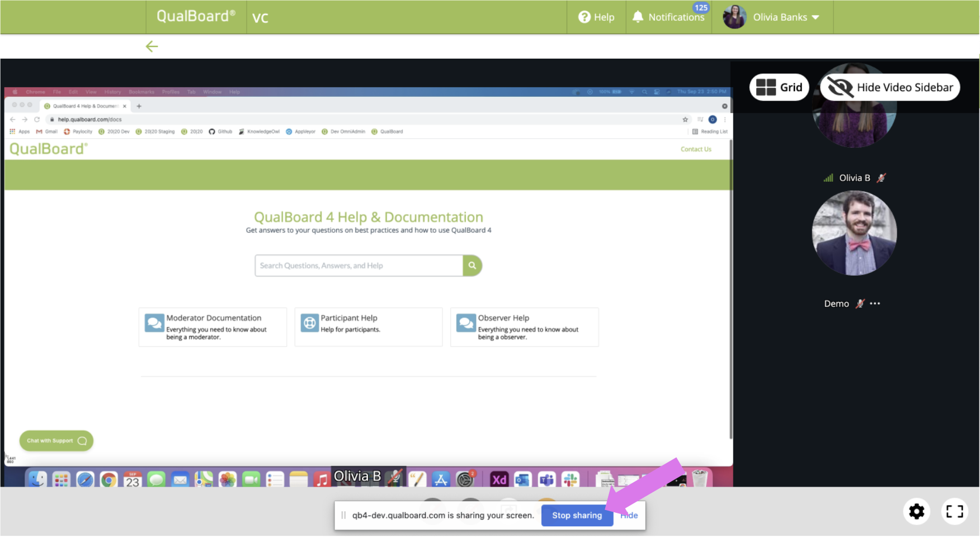Click the green search magnifier button

click(x=472, y=266)
